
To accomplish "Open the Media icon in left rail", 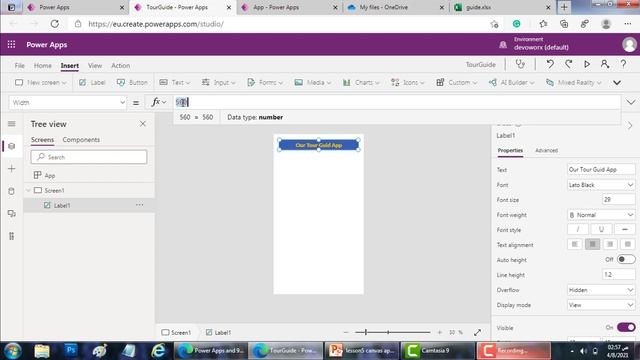I will 11,213.
